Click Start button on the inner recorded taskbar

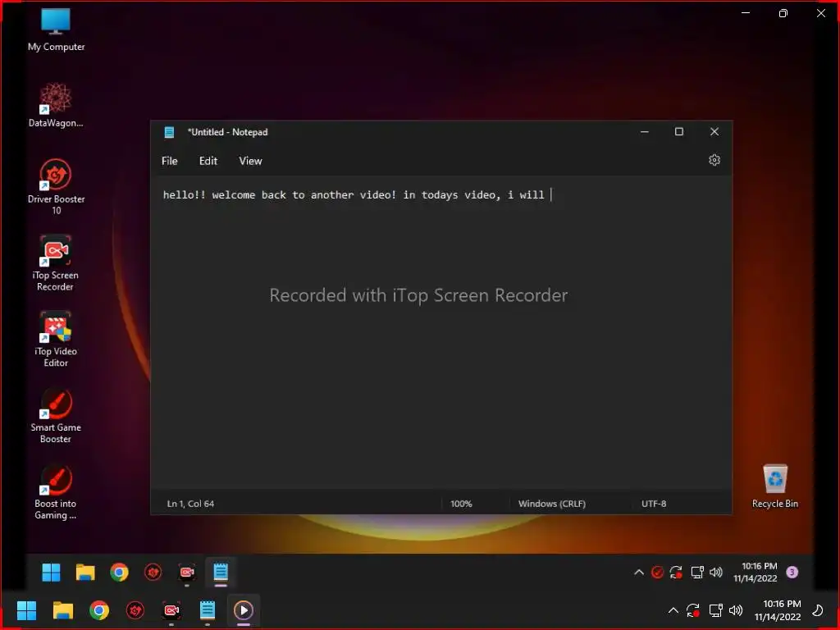click(52, 573)
